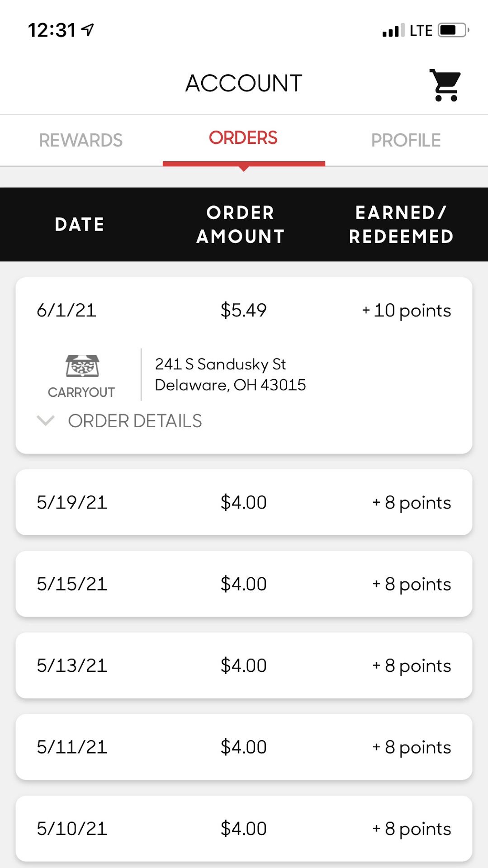This screenshot has height=868, width=488.
Task: Open the Profile tab
Action: coord(406,140)
